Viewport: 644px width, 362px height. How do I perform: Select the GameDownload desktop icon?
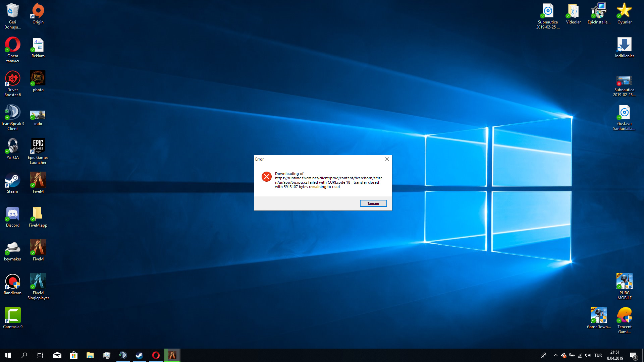click(599, 318)
